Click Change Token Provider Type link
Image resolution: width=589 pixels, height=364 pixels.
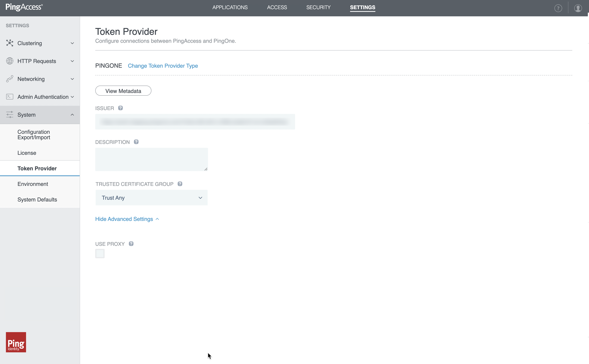click(x=163, y=66)
